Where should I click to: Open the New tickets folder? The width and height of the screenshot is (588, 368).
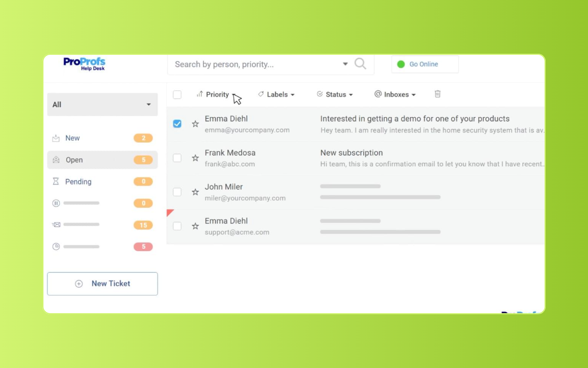[x=102, y=138]
